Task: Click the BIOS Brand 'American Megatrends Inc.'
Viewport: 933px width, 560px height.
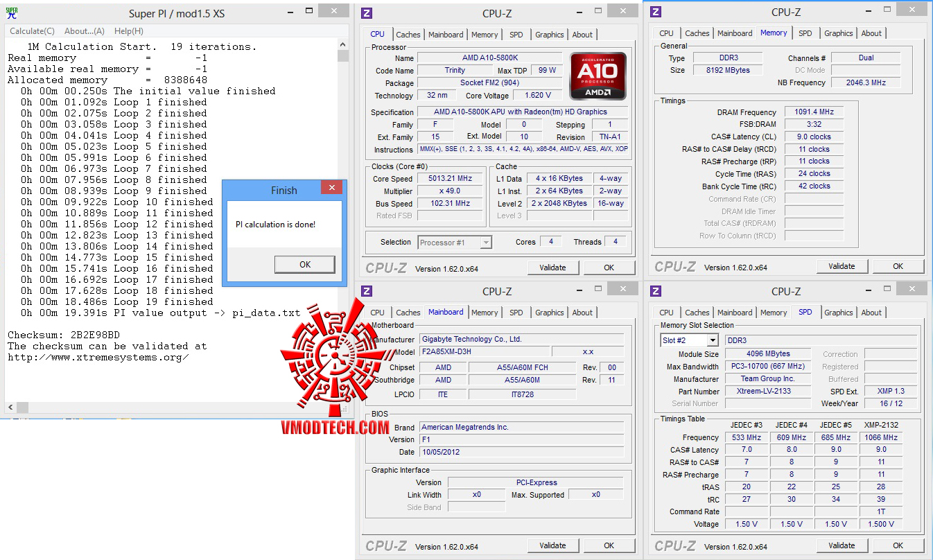Action: click(x=522, y=427)
